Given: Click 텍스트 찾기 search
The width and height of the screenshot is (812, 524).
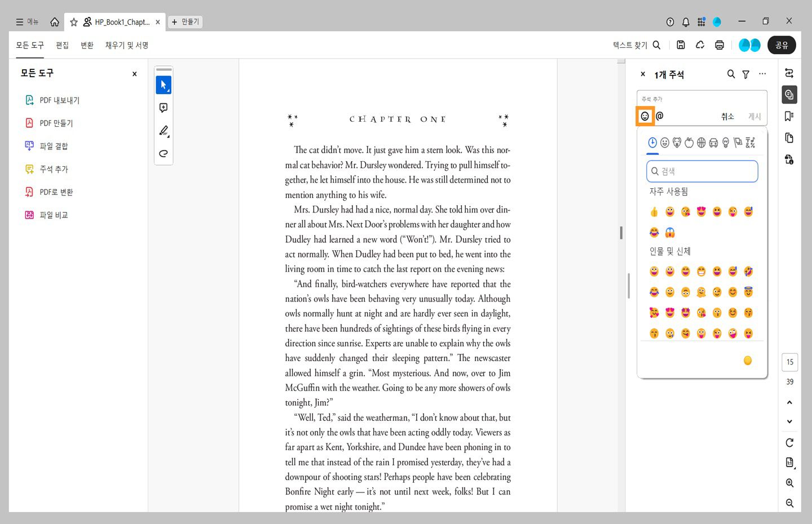Looking at the screenshot, I should point(637,45).
